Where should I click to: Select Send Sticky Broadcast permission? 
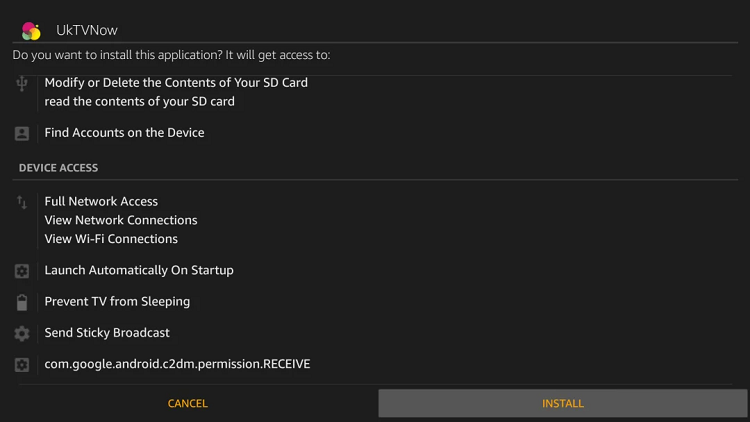point(107,333)
